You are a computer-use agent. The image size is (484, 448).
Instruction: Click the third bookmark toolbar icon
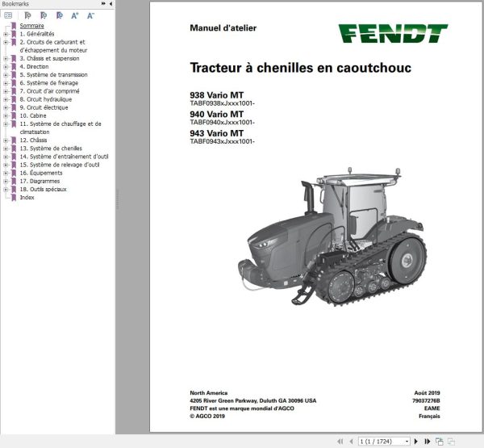(x=59, y=15)
